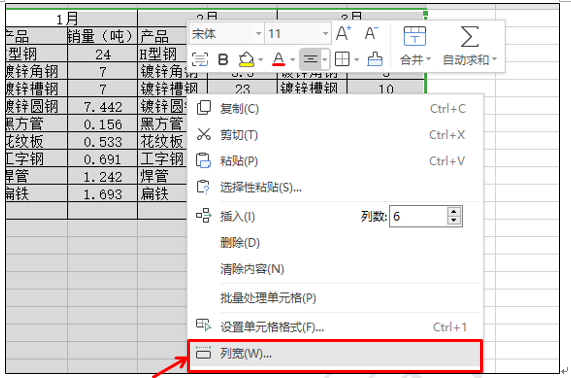The width and height of the screenshot is (571, 378).
Task: Decrement the 列数 value with down arrow
Action: (453, 221)
